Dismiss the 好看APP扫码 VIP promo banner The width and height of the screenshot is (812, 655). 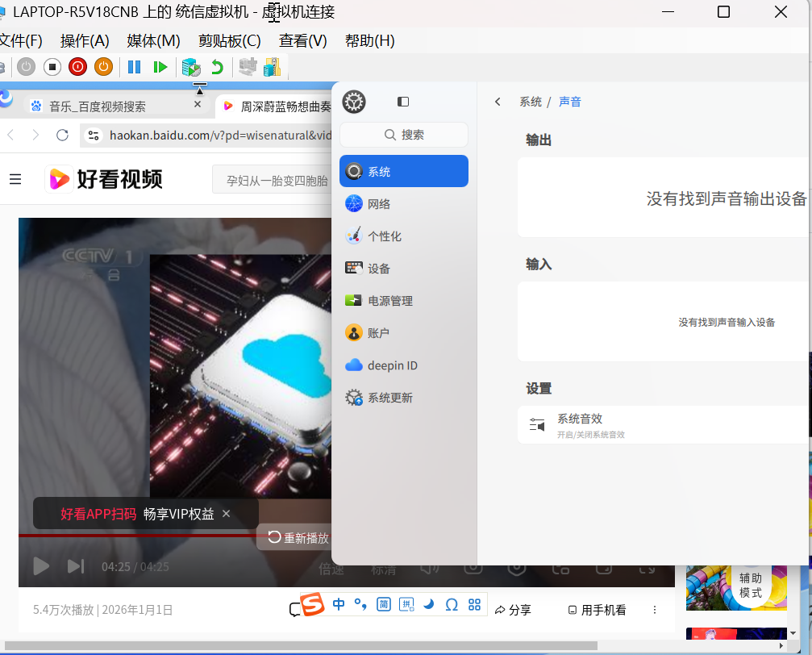click(227, 514)
